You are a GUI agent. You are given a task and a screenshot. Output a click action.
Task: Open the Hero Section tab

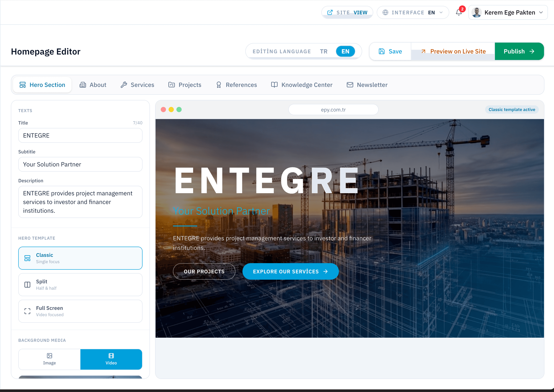(42, 85)
